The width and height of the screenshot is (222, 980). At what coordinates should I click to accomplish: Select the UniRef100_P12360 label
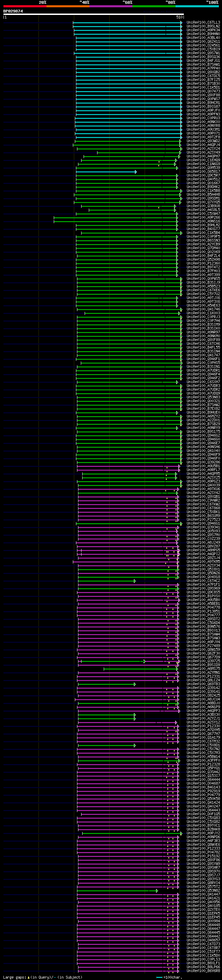[x=203, y=263]
